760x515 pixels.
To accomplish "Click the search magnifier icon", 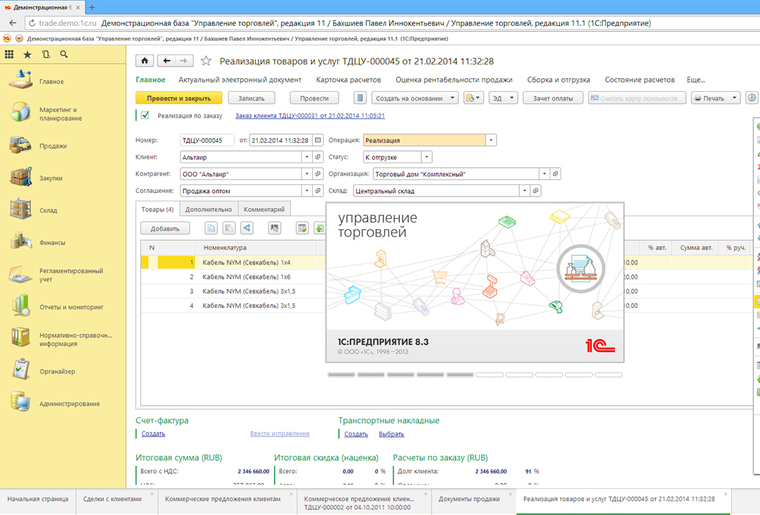I will click(x=64, y=54).
